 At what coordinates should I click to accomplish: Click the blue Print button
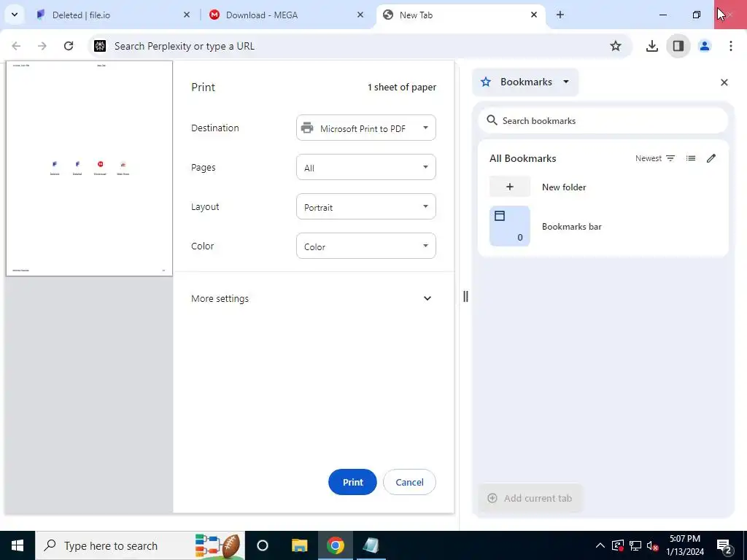click(352, 482)
